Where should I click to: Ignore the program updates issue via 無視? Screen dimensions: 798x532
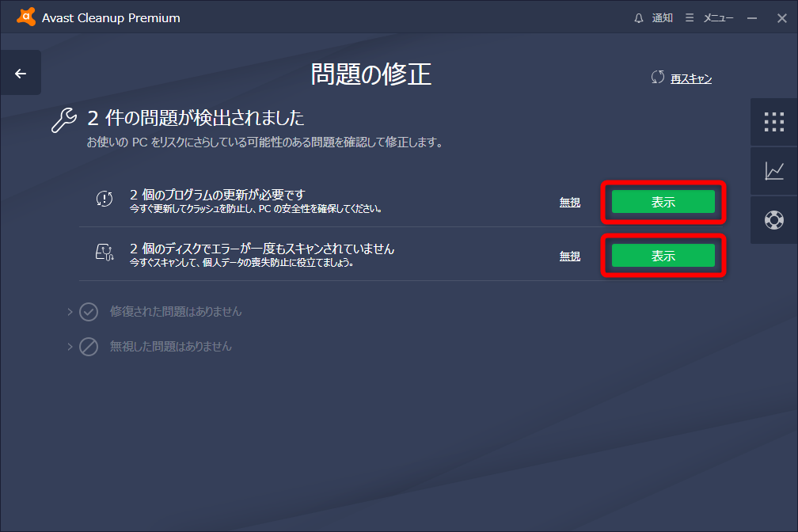pos(569,202)
